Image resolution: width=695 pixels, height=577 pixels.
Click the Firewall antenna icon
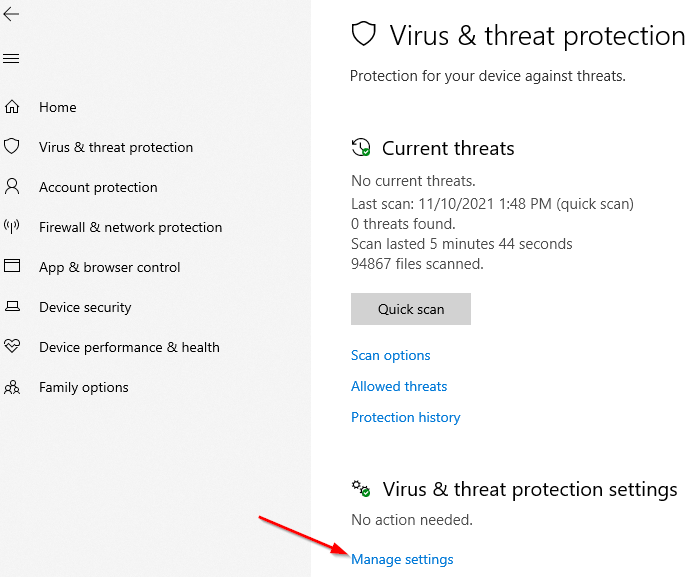click(12, 226)
